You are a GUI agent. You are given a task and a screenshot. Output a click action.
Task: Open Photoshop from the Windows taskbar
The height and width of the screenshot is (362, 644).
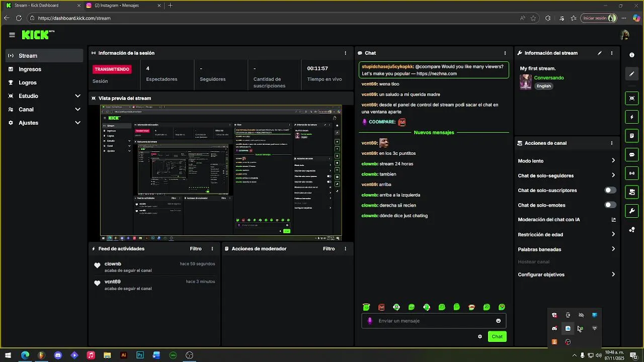[x=140, y=355]
